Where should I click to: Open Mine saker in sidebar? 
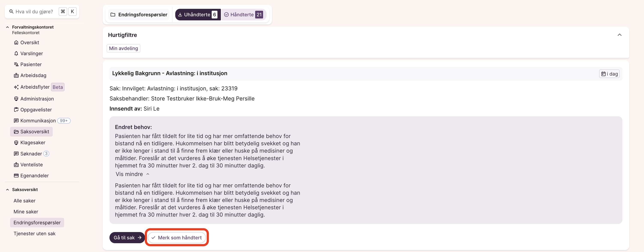point(26,212)
